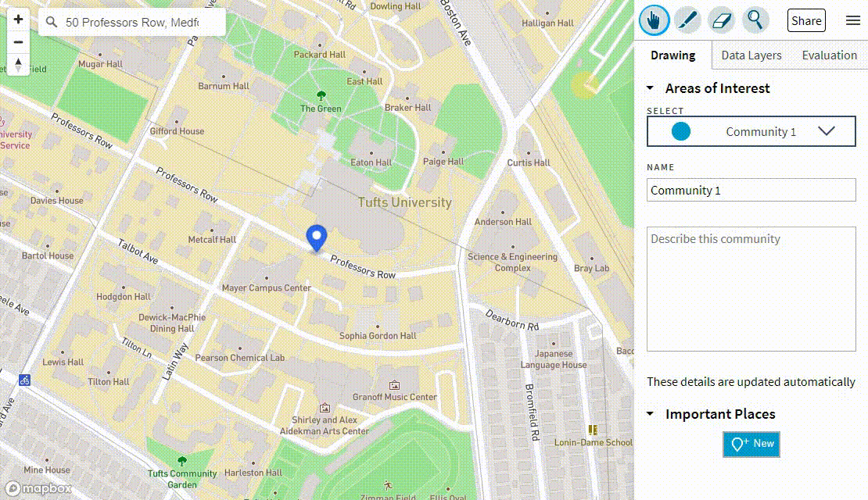
Task: Zoom in on the map
Action: point(17,19)
